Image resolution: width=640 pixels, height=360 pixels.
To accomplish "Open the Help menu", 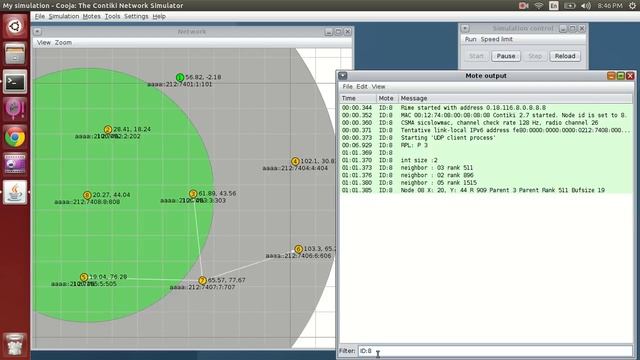I will (x=159, y=16).
